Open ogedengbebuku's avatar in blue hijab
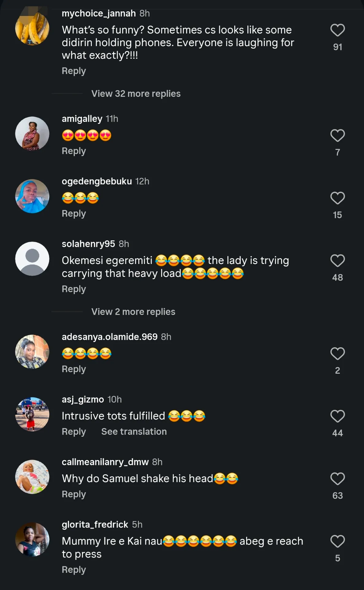Viewport: 364px width, 590px height. click(32, 196)
